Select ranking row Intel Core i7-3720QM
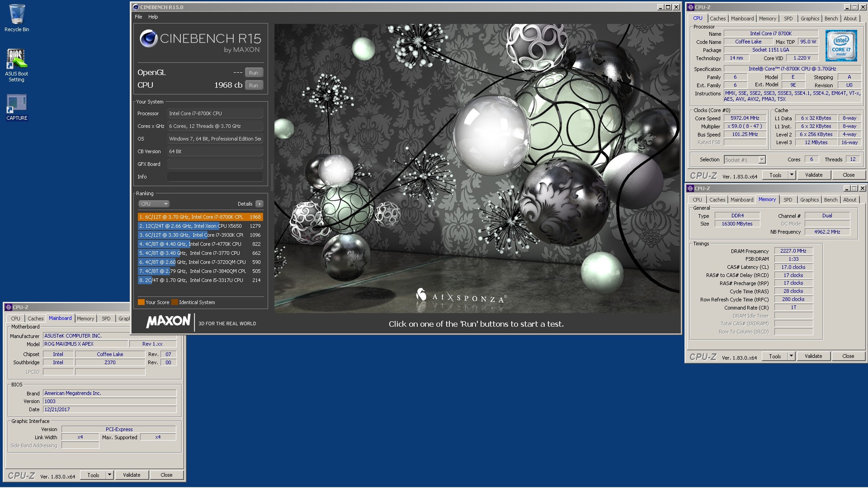The image size is (868, 488). 200,262
